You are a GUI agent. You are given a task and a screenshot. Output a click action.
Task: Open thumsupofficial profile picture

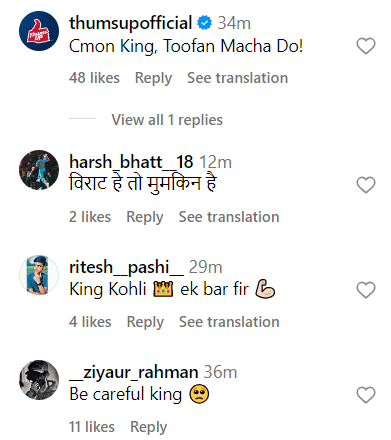39,31
